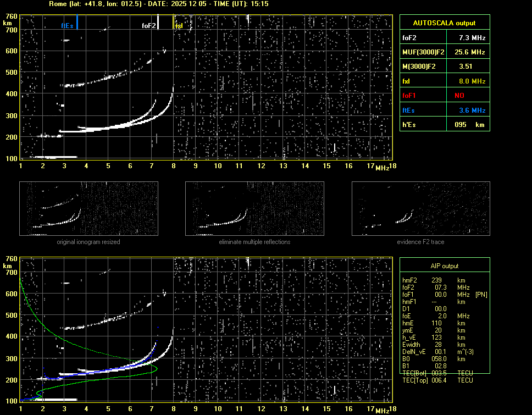Click the hmF2 239 km row in AIP output
Image resolution: width=532 pixels, height=415 pixels.
(x=437, y=280)
